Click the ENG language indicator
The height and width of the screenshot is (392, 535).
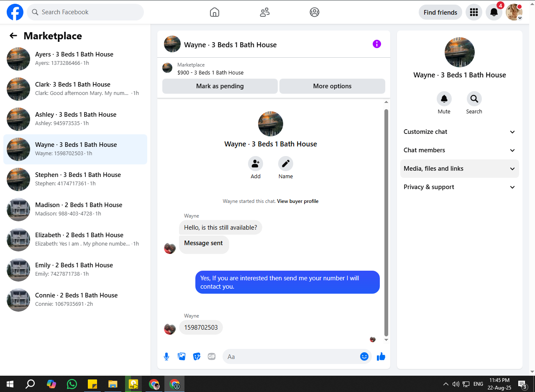click(x=478, y=384)
